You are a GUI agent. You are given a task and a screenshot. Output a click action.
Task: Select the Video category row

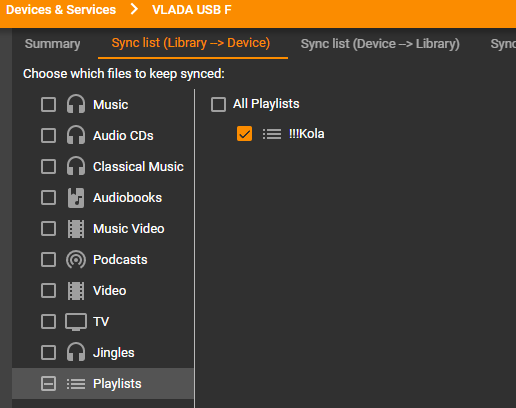103,291
